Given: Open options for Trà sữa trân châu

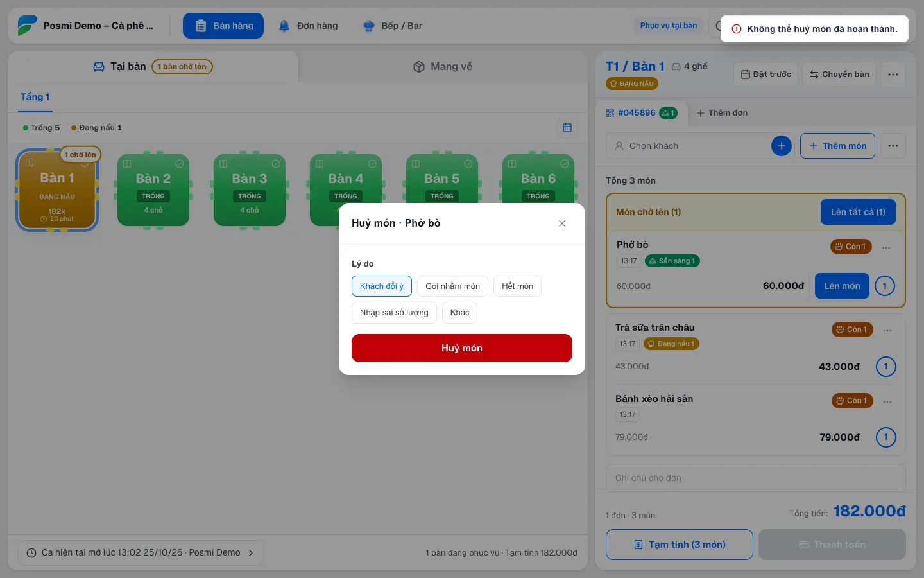Looking at the screenshot, I should tap(887, 330).
